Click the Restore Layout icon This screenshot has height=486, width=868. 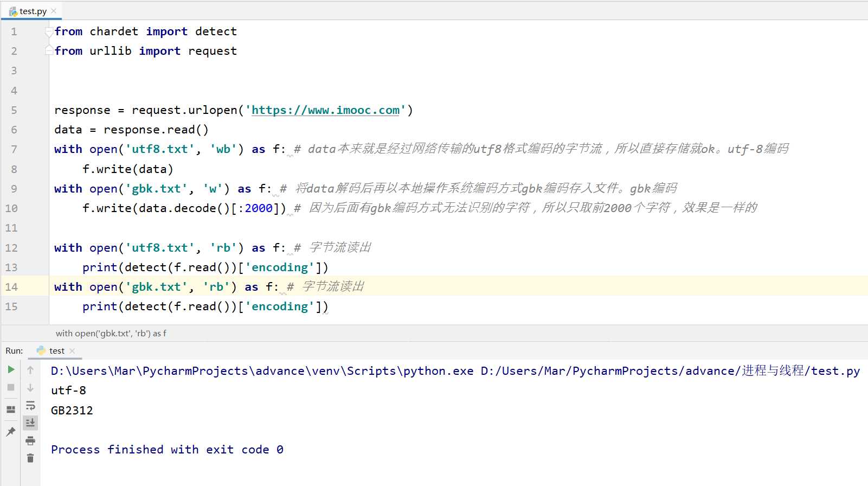pos(11,410)
